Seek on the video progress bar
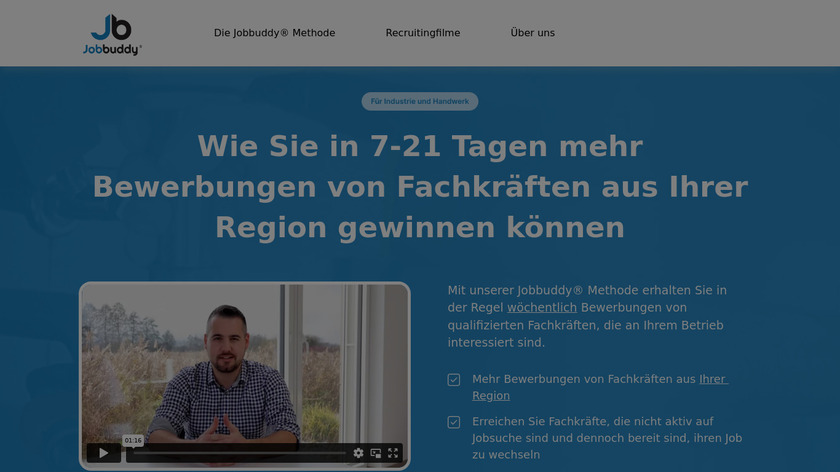 pyautogui.click(x=239, y=453)
